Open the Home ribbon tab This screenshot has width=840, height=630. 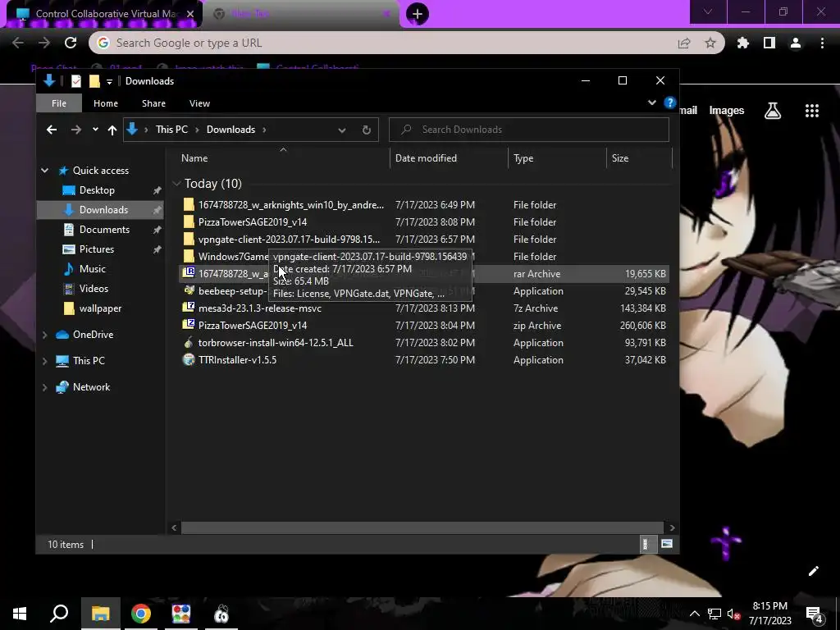(106, 103)
